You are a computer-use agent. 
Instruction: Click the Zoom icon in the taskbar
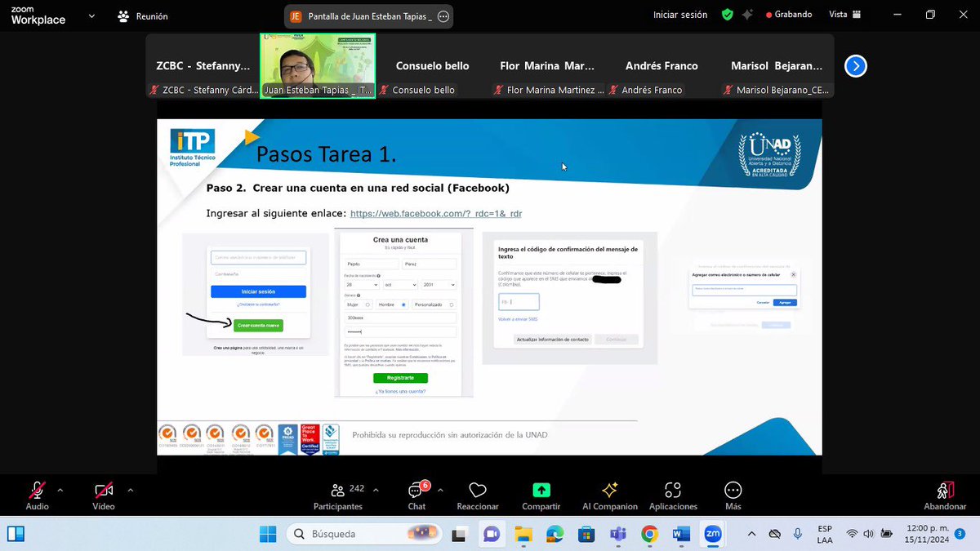[713, 534]
